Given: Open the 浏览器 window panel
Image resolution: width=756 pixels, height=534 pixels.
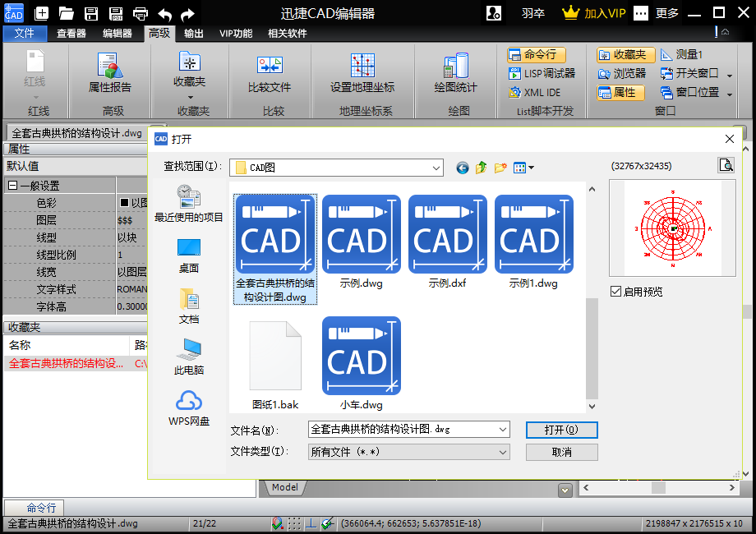Looking at the screenshot, I should [x=622, y=73].
